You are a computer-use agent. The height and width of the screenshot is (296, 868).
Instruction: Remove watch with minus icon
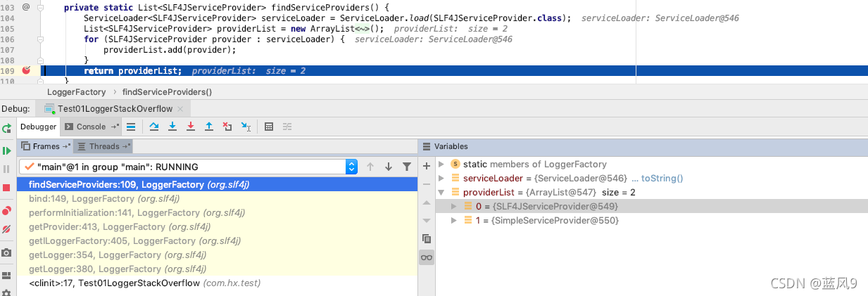tap(426, 184)
